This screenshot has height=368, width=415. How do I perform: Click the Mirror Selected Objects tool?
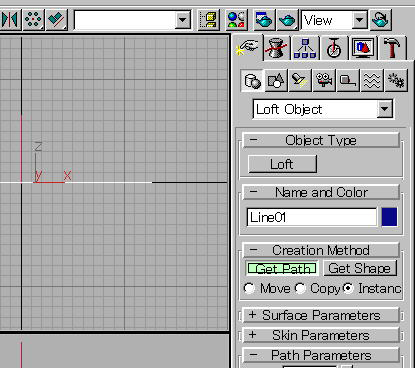(10, 20)
